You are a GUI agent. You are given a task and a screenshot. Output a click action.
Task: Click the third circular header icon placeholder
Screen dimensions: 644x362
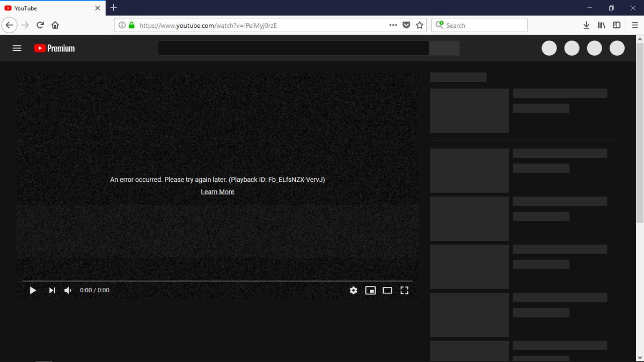click(x=594, y=48)
